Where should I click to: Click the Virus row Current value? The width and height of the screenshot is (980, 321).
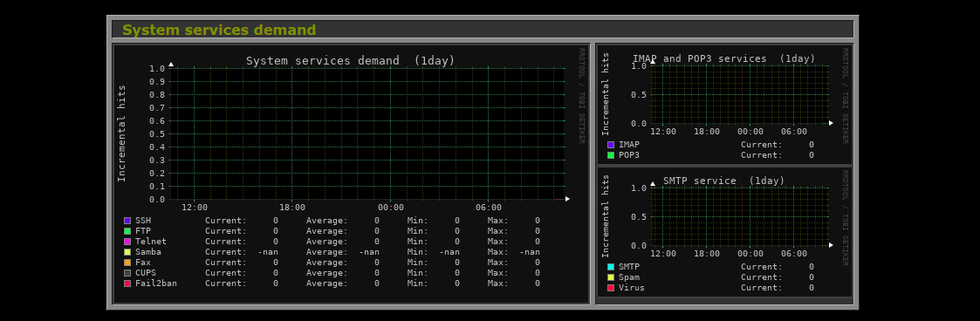(812, 288)
